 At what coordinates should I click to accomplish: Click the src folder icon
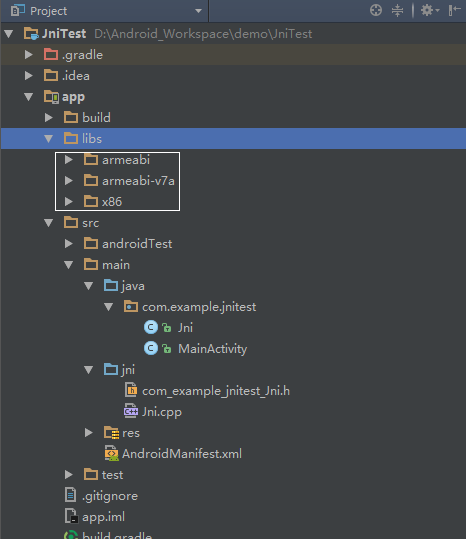click(71, 222)
